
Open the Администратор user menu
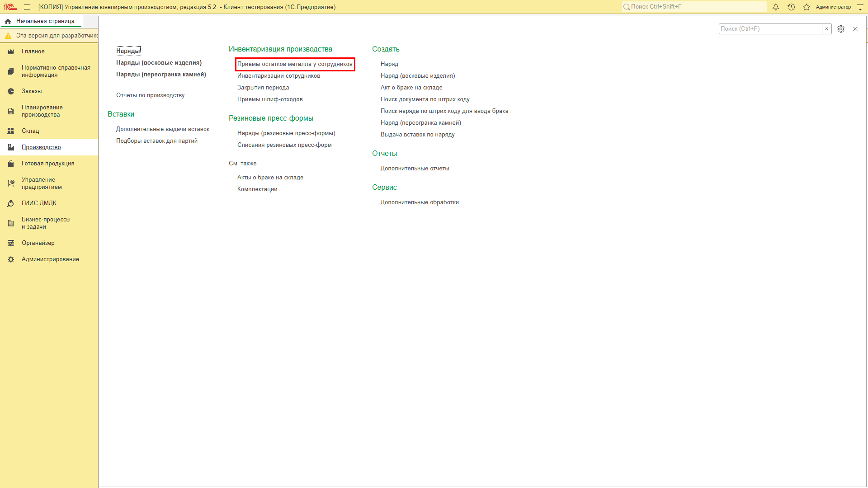tap(833, 7)
